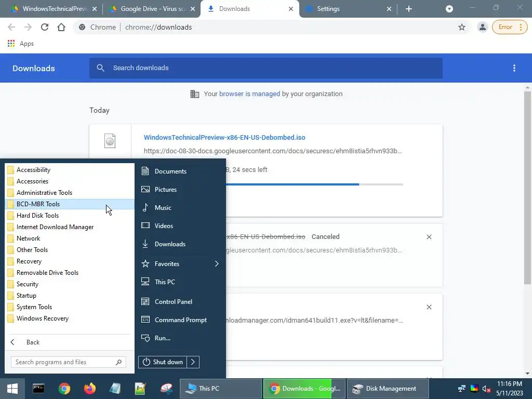
Task: Open the Windows Start button
Action: [x=12, y=389]
